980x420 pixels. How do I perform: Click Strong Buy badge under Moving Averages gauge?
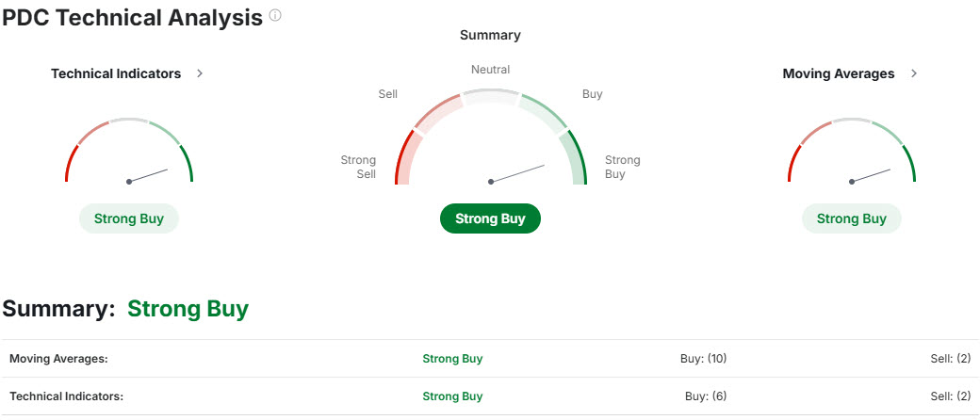tap(851, 218)
